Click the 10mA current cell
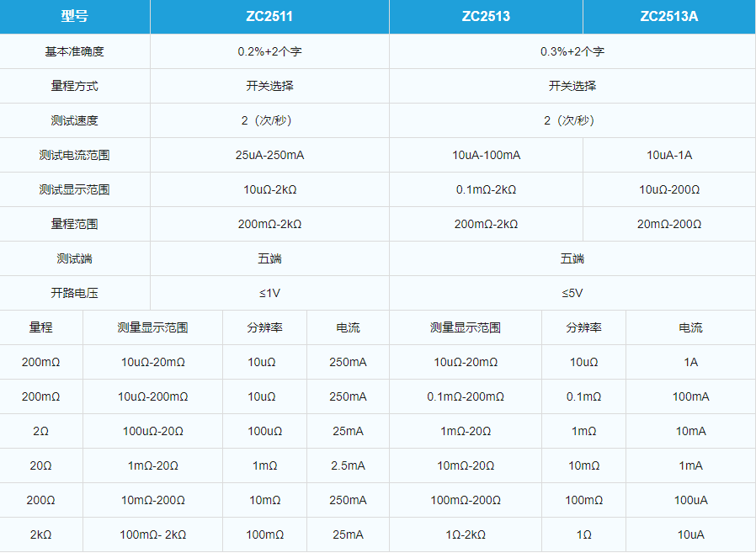 coord(691,432)
